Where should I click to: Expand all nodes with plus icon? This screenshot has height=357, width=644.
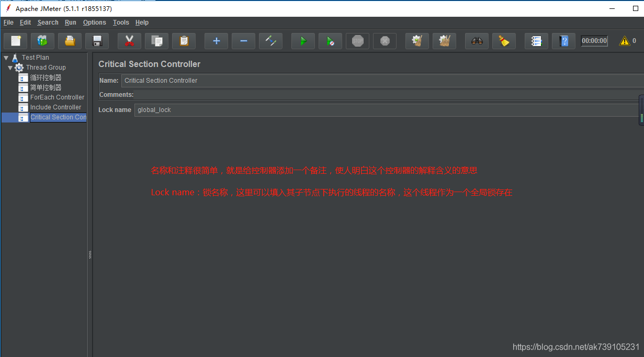(x=217, y=41)
